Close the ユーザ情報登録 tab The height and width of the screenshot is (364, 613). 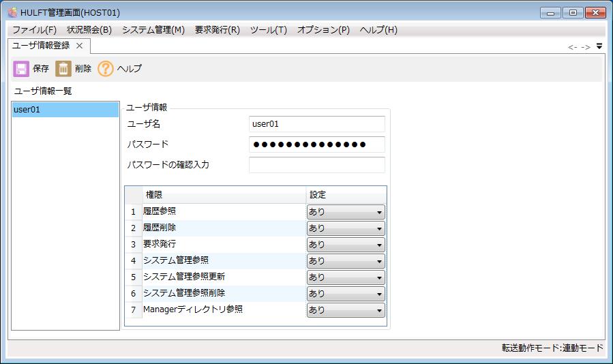(79, 46)
